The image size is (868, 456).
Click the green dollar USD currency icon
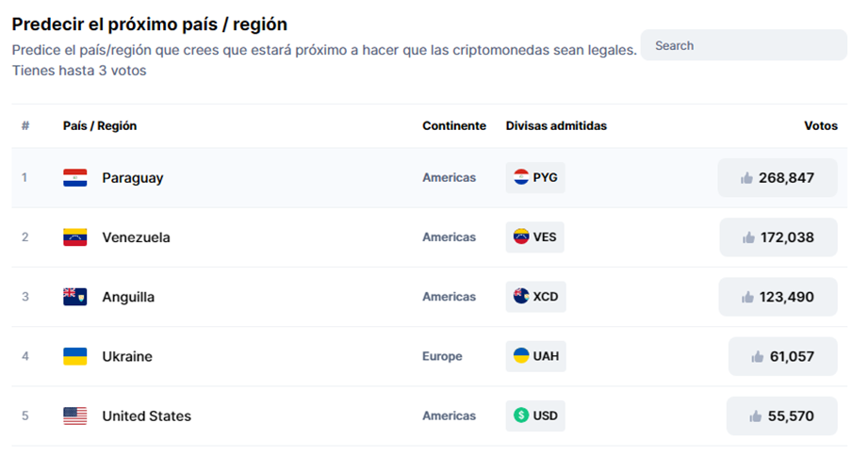(521, 415)
